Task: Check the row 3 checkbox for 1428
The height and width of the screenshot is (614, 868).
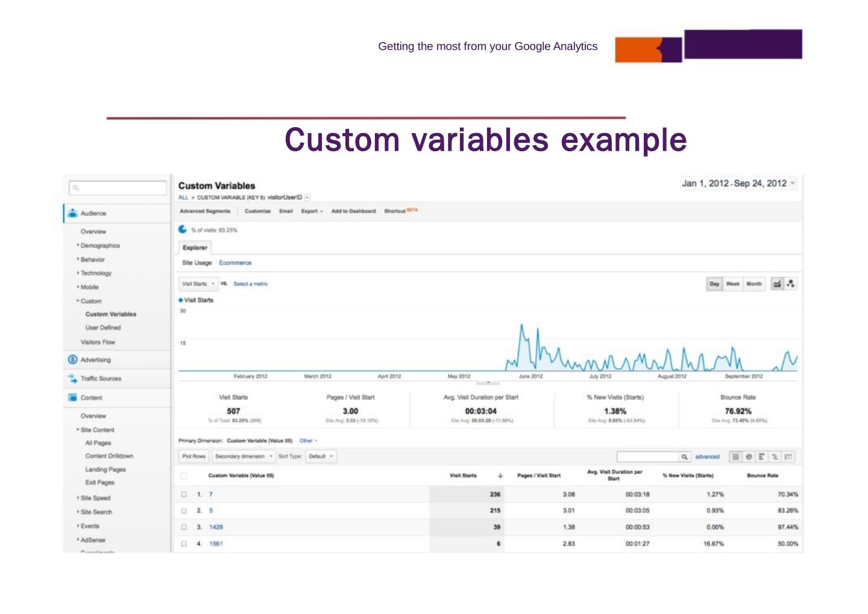Action: tap(184, 527)
